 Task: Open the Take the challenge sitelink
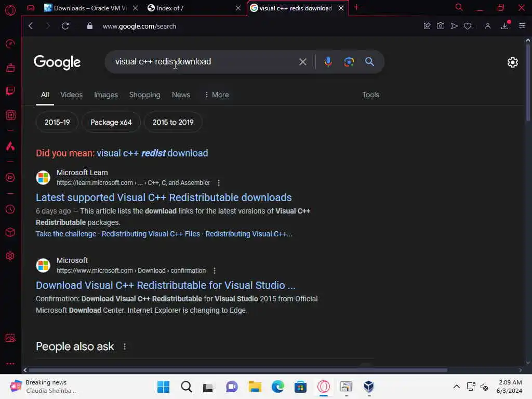coord(66,234)
